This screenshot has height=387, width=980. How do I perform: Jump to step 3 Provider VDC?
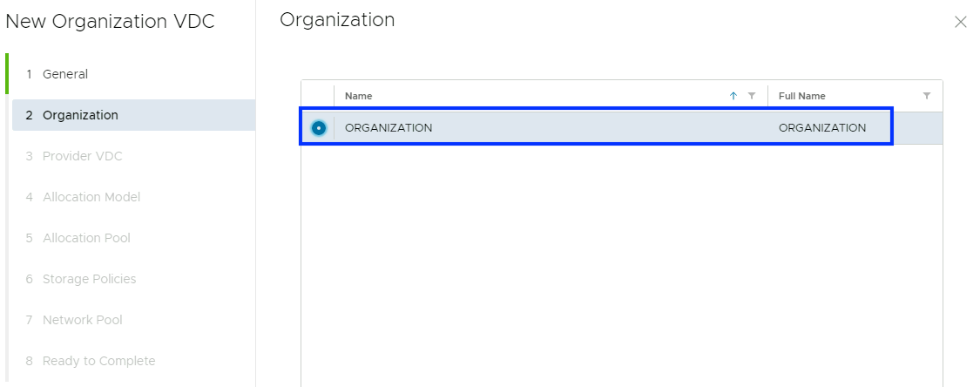(x=82, y=156)
